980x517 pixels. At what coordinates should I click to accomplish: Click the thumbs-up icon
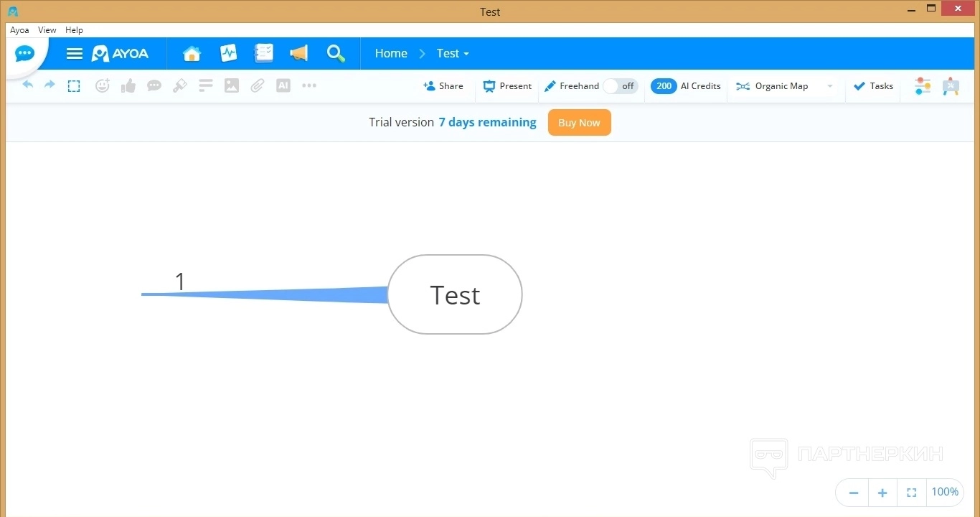click(128, 86)
